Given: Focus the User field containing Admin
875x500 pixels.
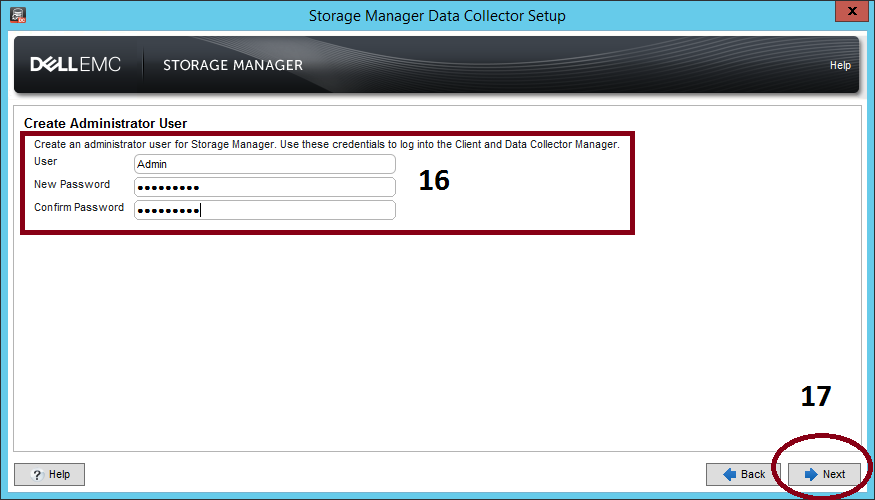Looking at the screenshot, I should tap(265, 164).
